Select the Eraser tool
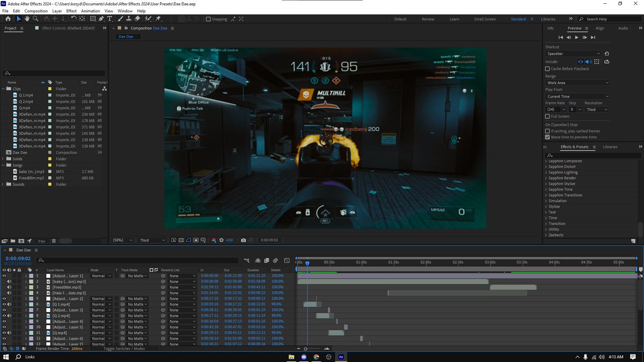 137,19
